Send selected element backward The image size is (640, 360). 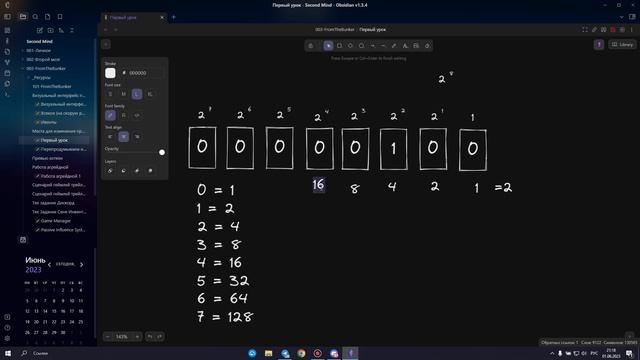124,171
